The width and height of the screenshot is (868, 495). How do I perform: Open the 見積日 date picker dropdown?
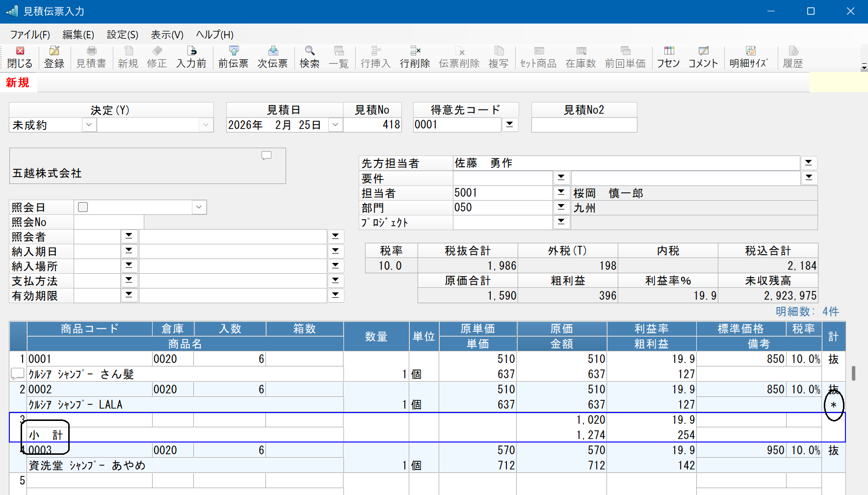pos(335,125)
